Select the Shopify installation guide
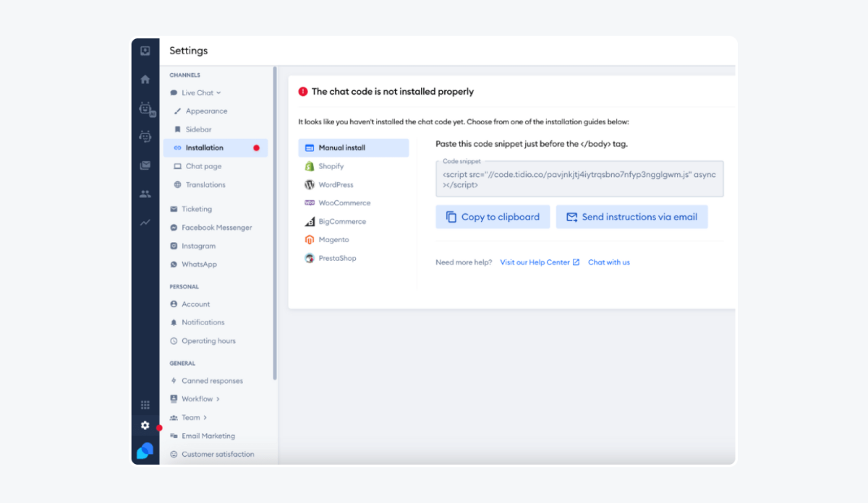Image resolution: width=868 pixels, height=503 pixels. point(331,166)
